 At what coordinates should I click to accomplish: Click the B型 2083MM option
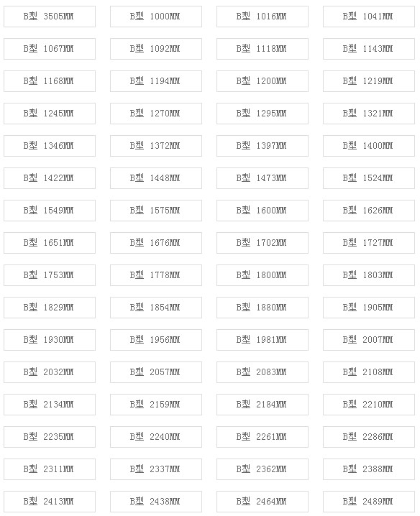click(x=262, y=372)
